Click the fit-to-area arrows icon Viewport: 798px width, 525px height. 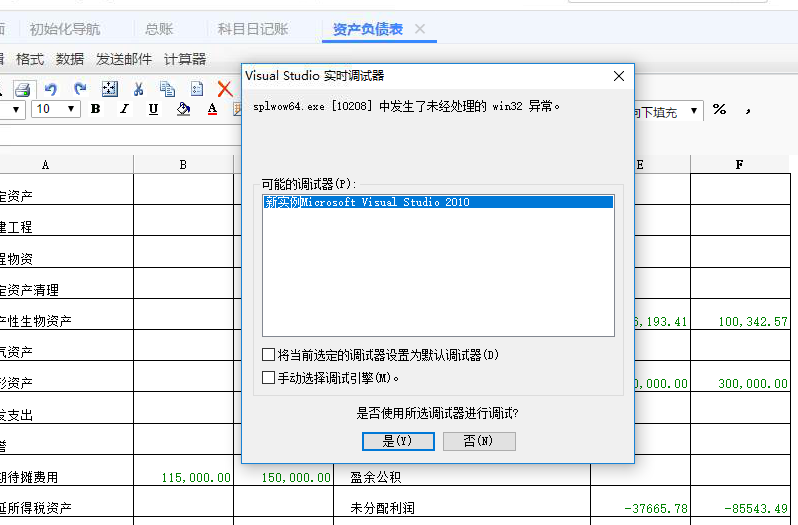coord(109,89)
